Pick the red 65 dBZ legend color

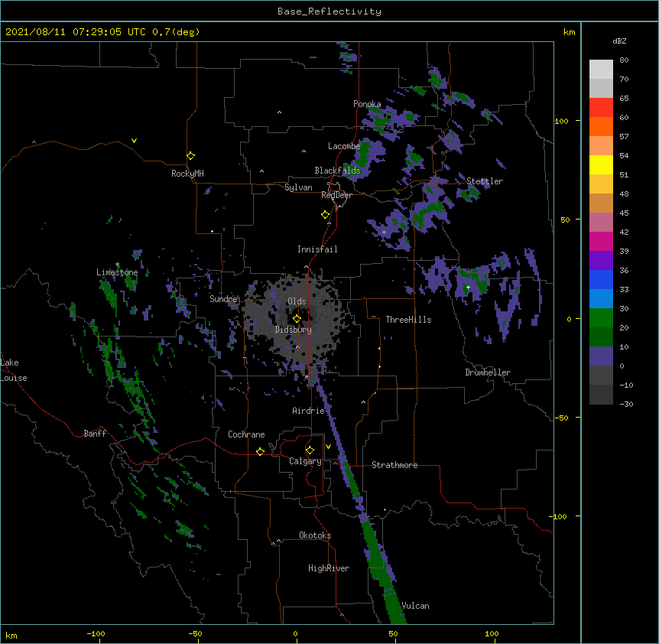pos(601,108)
